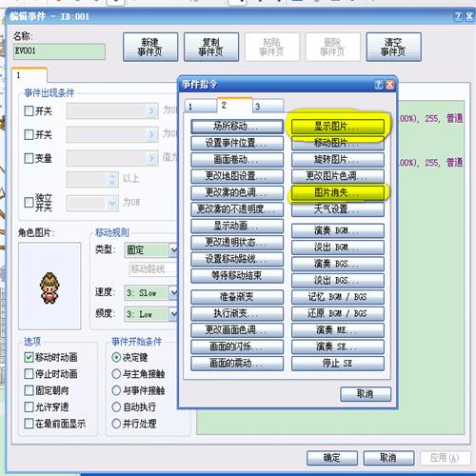The image size is (476, 476).
Task: Click 演奏 BGS button
Action: tap(338, 264)
